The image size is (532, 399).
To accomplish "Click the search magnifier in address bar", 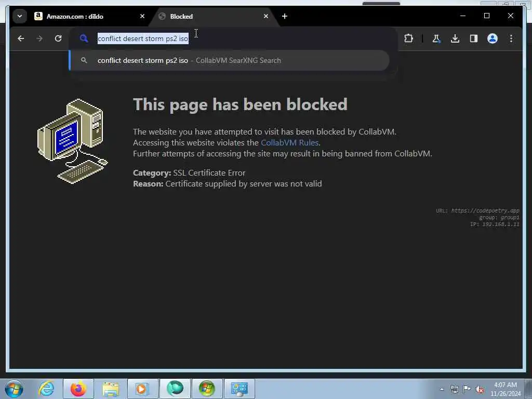I will (84, 38).
